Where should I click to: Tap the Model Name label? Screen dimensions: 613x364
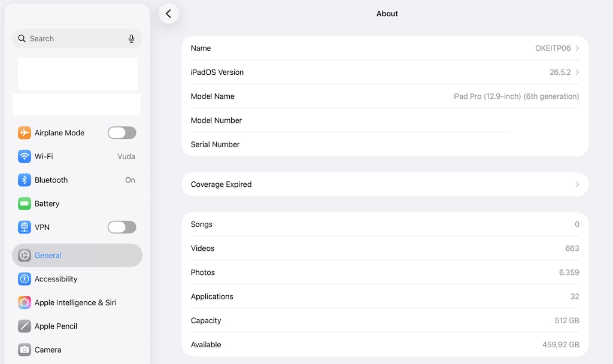[213, 96]
